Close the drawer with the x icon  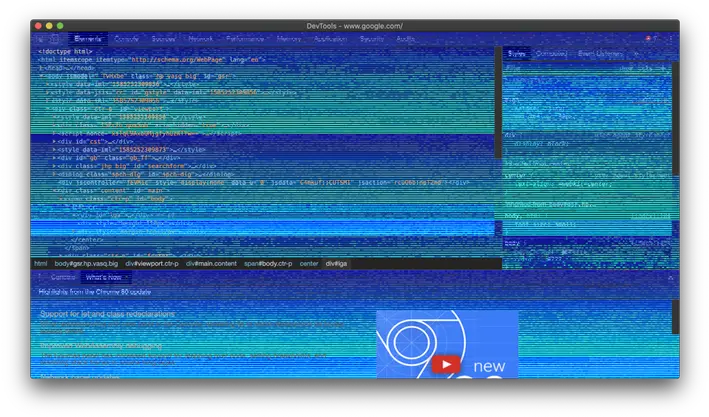coord(671,278)
